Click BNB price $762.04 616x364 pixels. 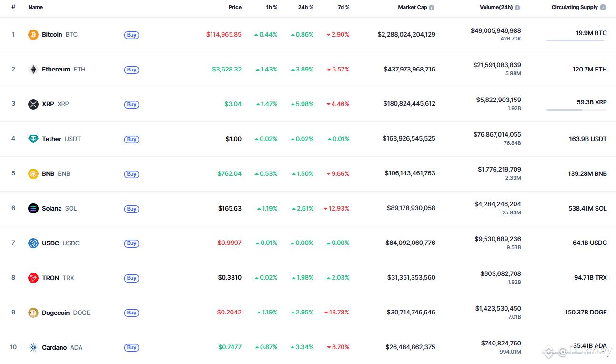point(230,174)
